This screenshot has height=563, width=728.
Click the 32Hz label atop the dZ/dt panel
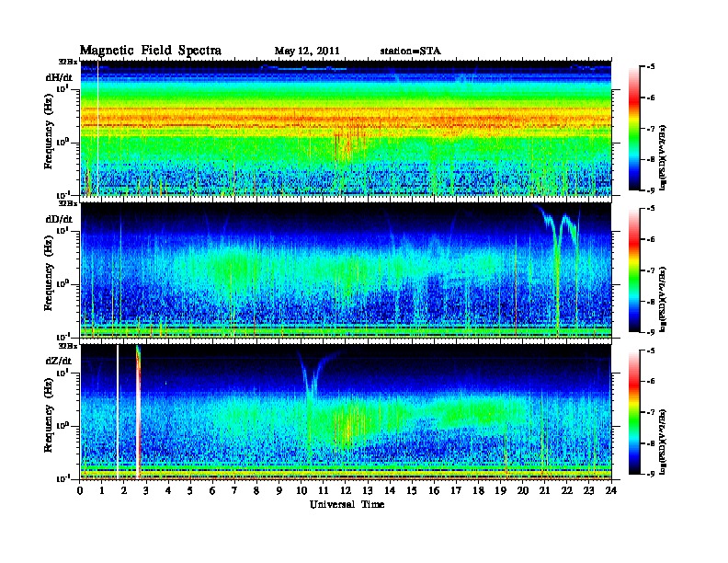pyautogui.click(x=67, y=346)
